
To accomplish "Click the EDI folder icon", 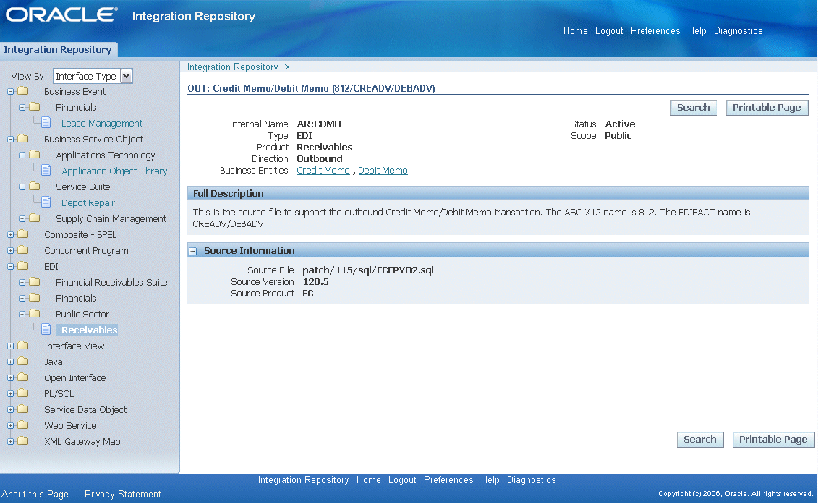I will click(x=23, y=266).
